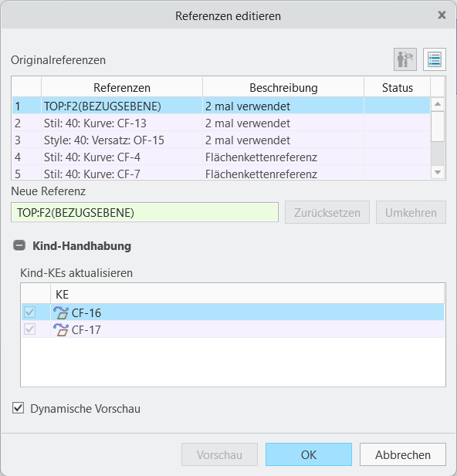Select the CF-17 row label

[86, 329]
